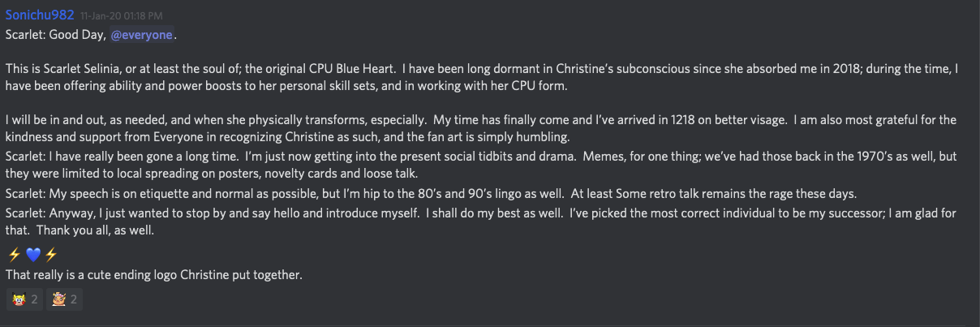Screen dimensions: 980x327
Task: Toggle the yellow-haired character emoji reaction
Action: [25, 299]
